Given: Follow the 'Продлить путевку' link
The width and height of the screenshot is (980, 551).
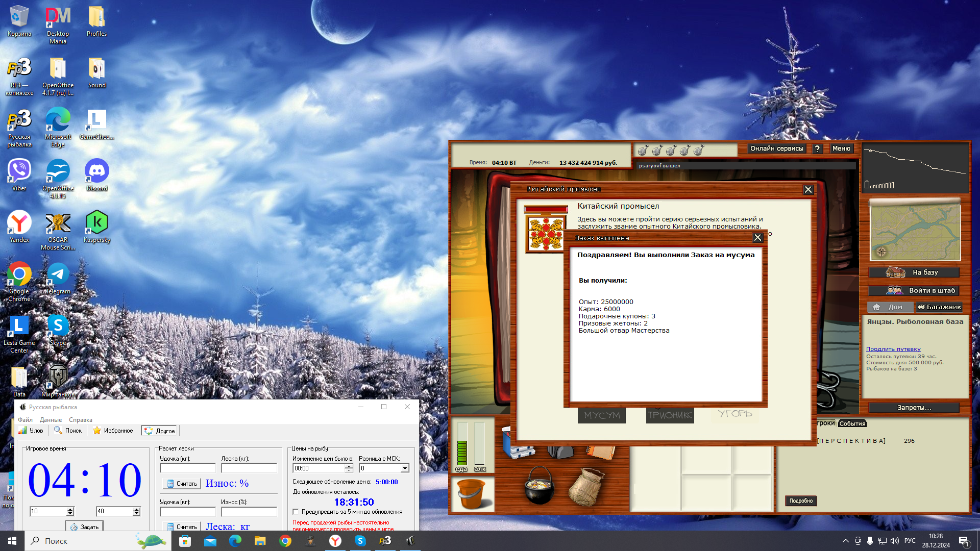Looking at the screenshot, I should (x=893, y=349).
